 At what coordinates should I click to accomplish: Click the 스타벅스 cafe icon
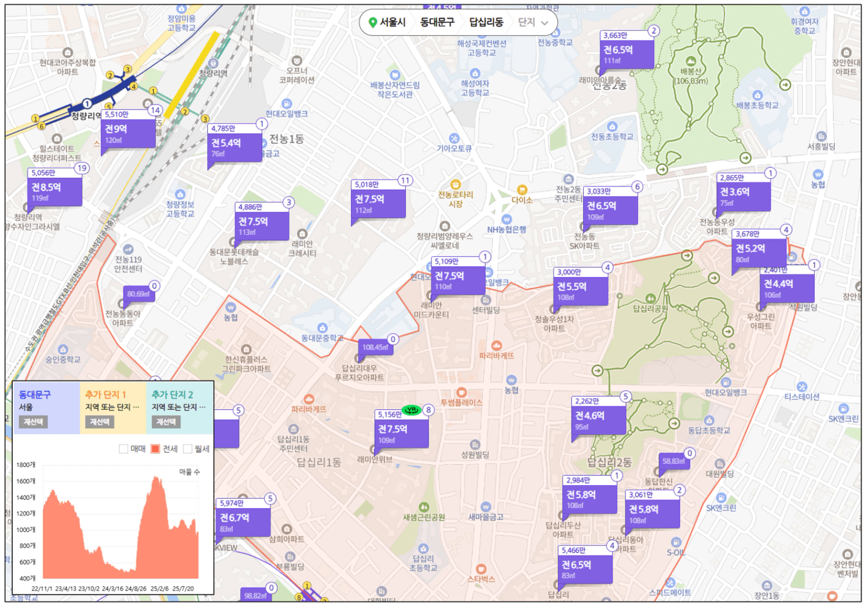481,569
